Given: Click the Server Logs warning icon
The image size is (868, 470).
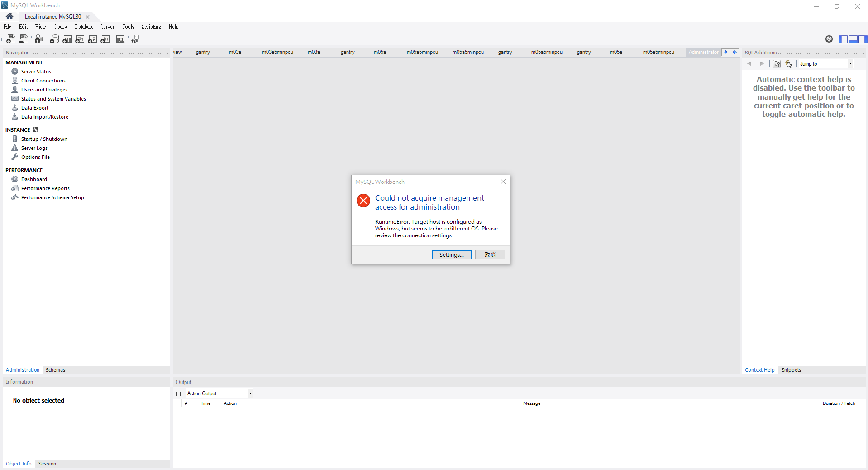Looking at the screenshot, I should [x=15, y=148].
